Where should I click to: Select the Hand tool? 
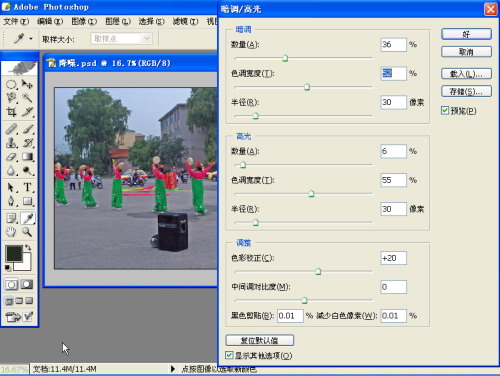pos(11,232)
